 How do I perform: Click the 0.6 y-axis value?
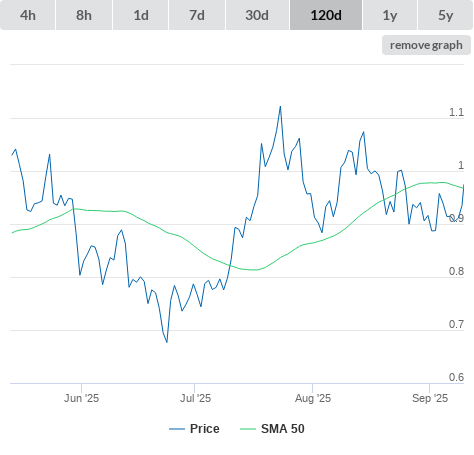[x=456, y=377]
